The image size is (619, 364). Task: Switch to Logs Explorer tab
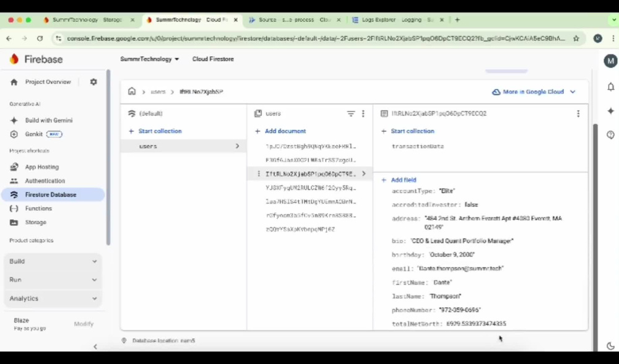coord(397,20)
